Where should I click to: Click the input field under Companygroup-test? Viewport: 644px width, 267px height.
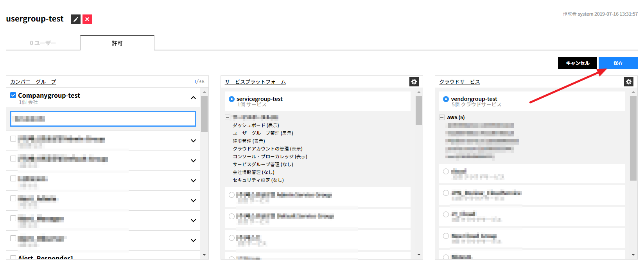tap(103, 119)
